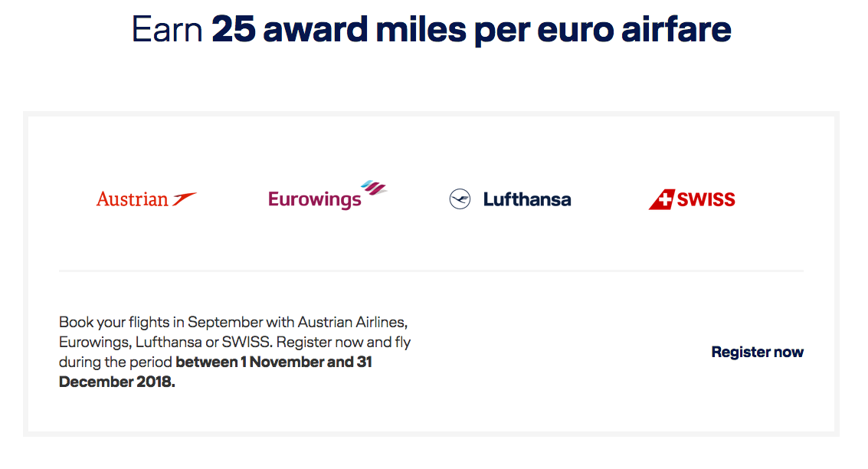Screen dimensions: 868x469
Task: Click the 'during the period' paragraph text
Action: (115, 362)
